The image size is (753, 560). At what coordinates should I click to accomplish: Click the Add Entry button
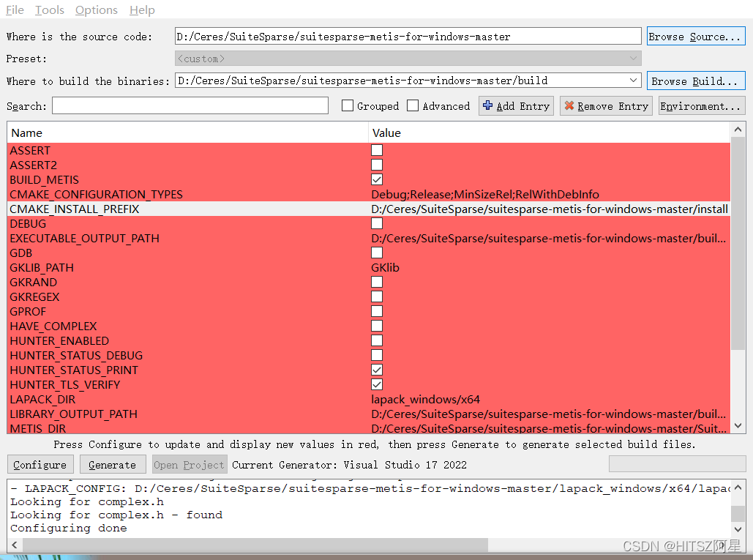click(516, 105)
